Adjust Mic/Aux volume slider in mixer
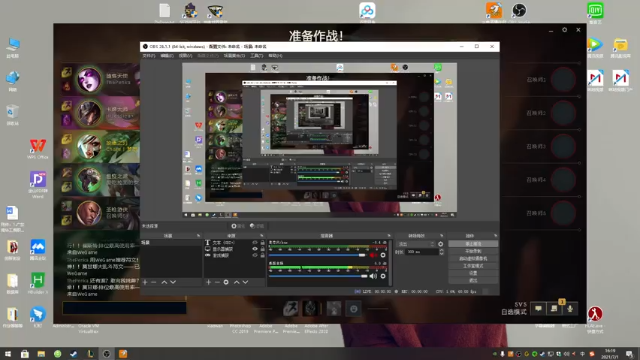The image size is (640, 360). click(317, 255)
